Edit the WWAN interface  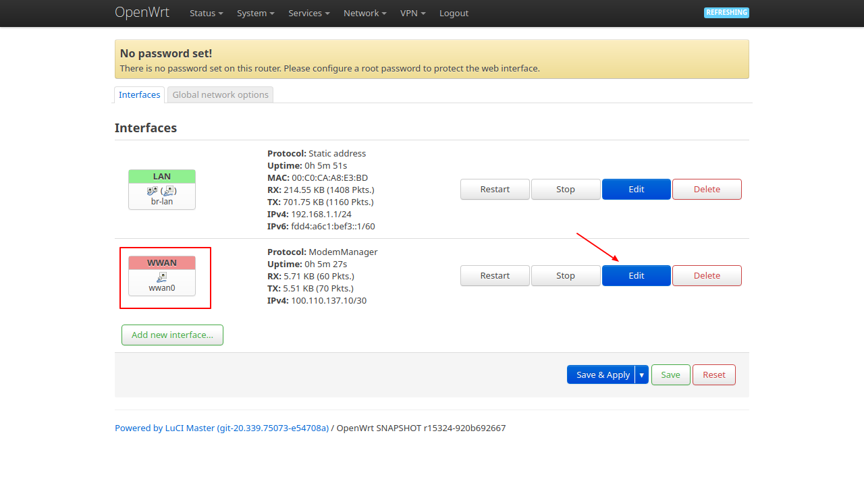637,276
